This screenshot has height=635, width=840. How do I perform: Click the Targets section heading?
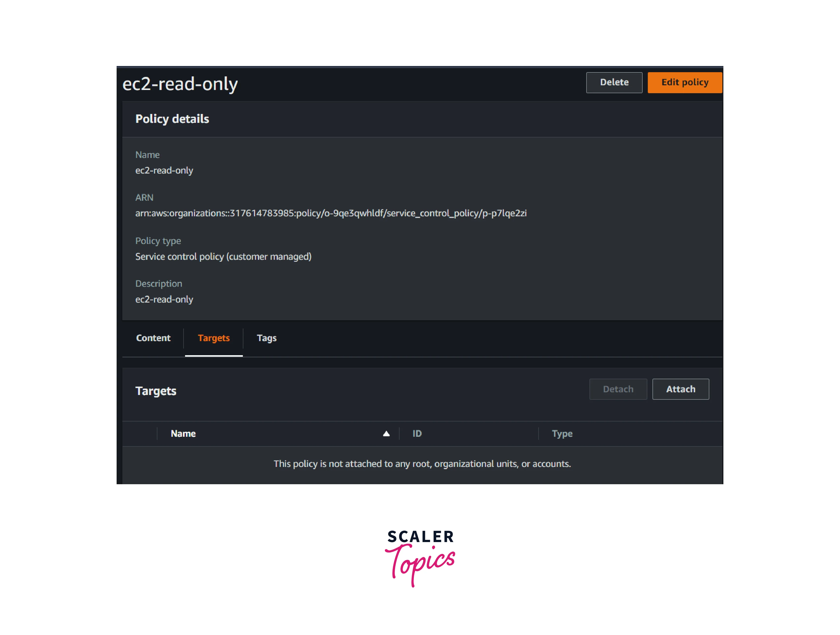(156, 391)
